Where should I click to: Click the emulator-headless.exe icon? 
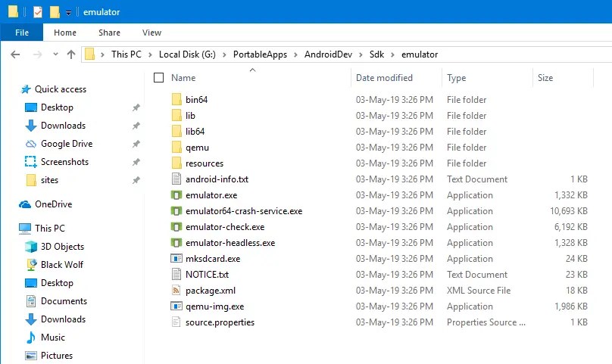pos(176,243)
